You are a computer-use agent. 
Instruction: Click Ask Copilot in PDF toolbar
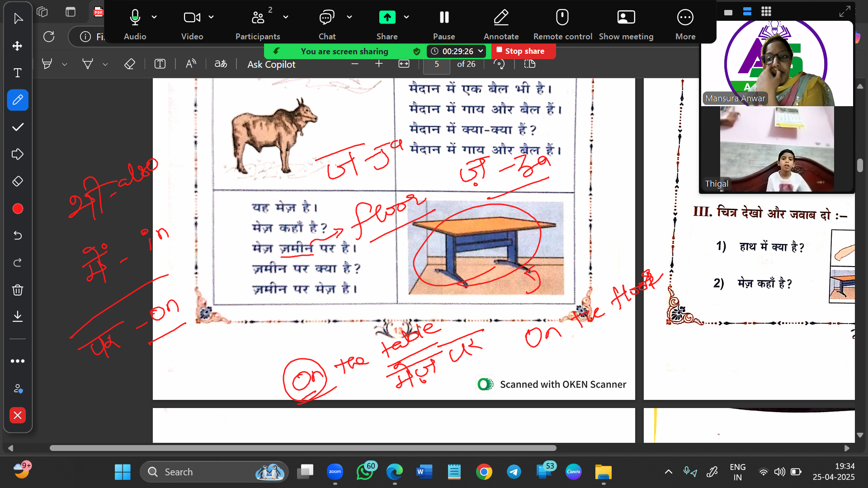pos(271,65)
